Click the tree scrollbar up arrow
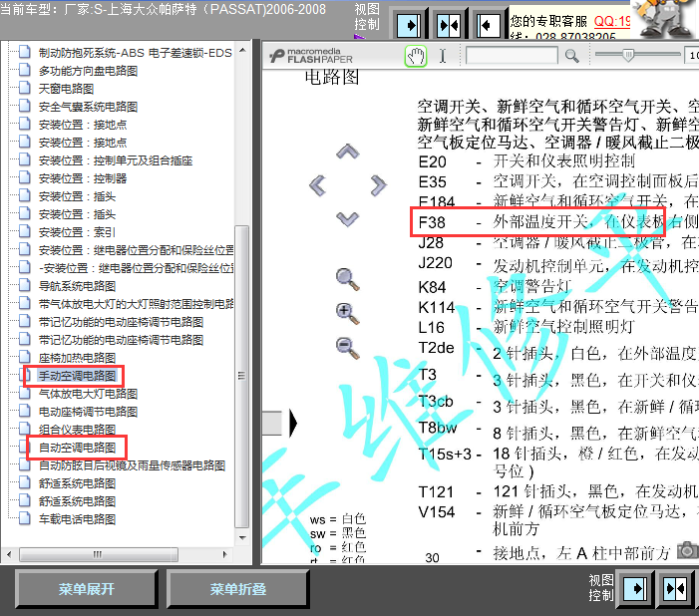 click(242, 50)
